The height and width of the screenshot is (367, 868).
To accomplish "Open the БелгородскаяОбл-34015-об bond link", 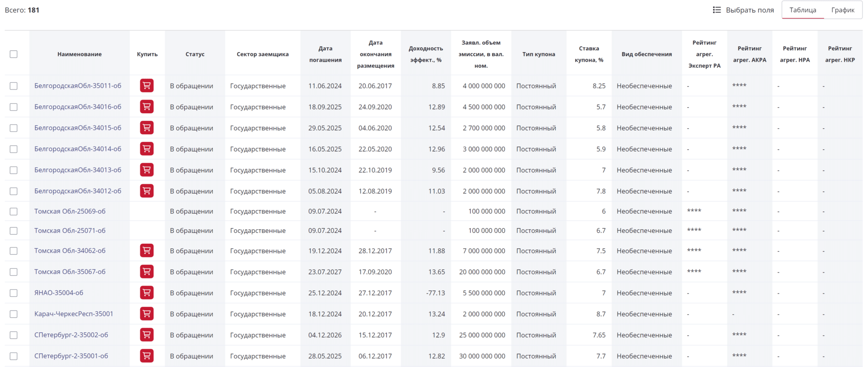I will point(78,128).
